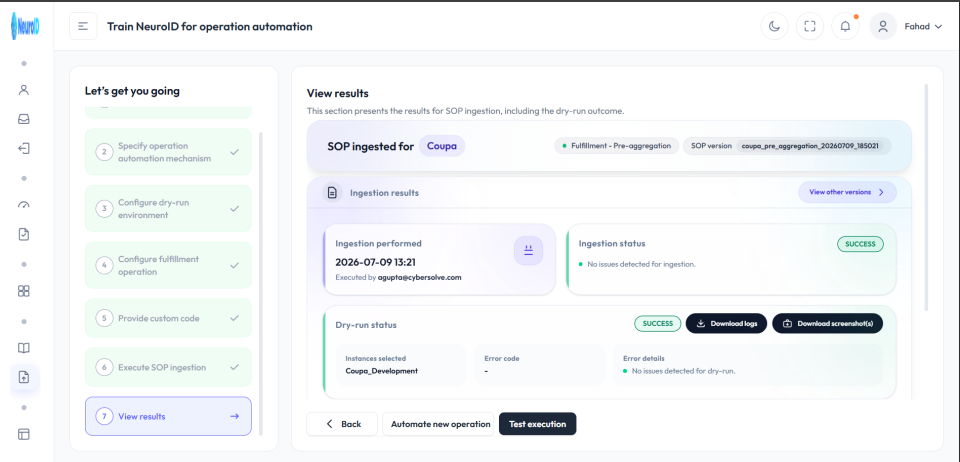Click the dry-run status SUCCESS badge
Image resolution: width=960 pixels, height=462 pixels.
pyautogui.click(x=658, y=323)
